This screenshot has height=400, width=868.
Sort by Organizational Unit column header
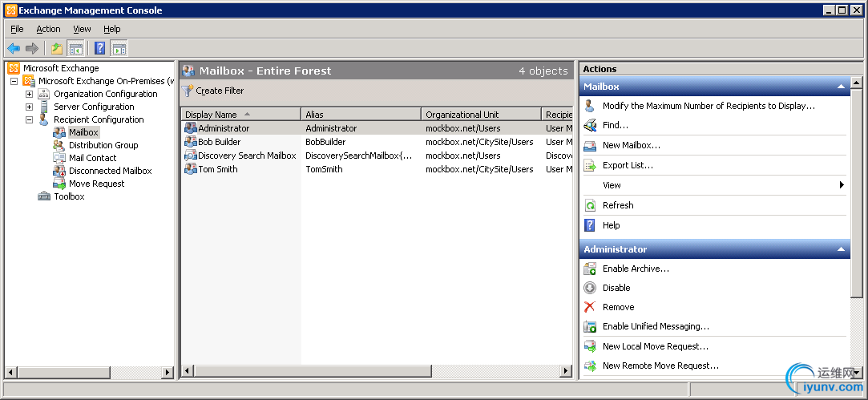coord(481,114)
